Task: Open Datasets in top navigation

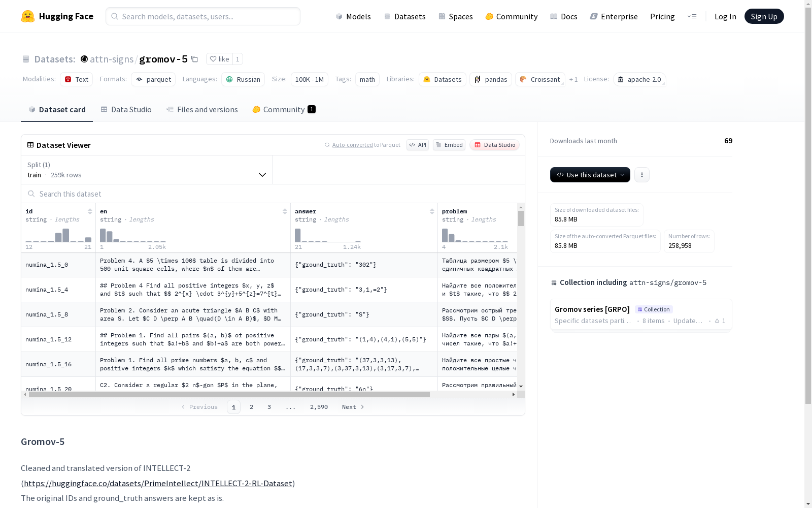Action: click(x=404, y=16)
